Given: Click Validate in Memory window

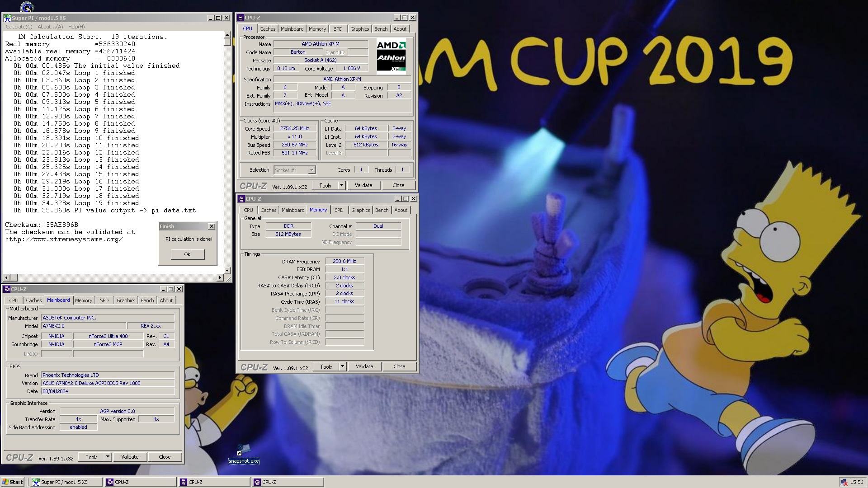Looking at the screenshot, I should pyautogui.click(x=364, y=366).
